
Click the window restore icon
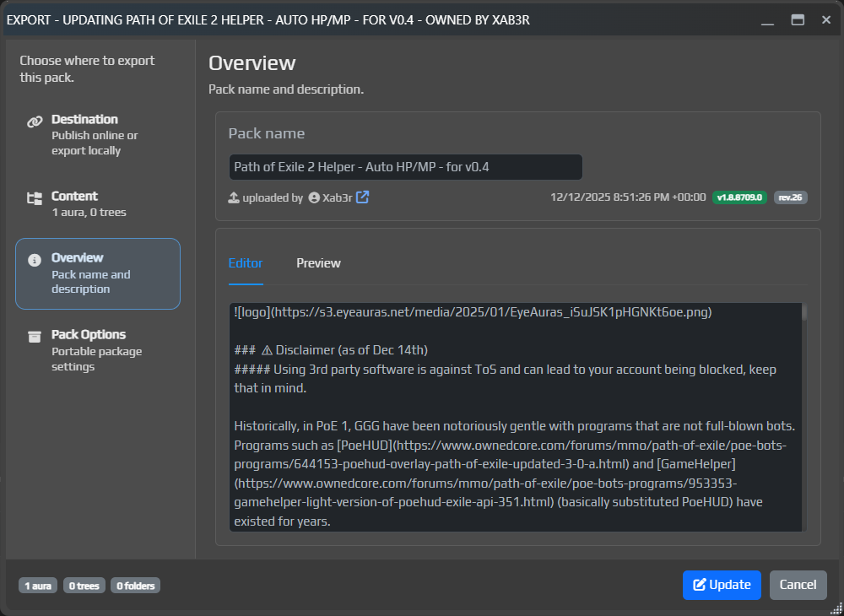pos(797,19)
